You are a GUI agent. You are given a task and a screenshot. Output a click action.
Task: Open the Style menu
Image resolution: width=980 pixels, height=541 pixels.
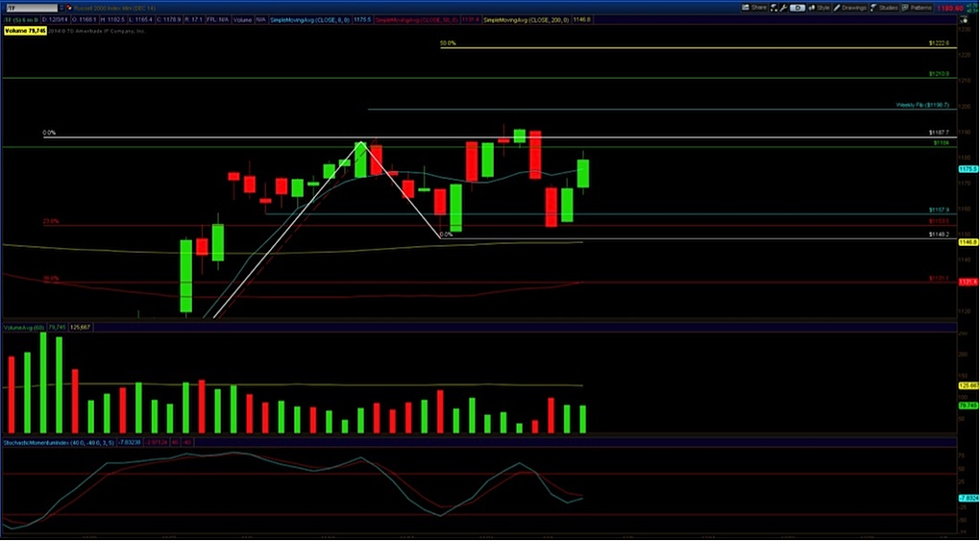coord(820,8)
